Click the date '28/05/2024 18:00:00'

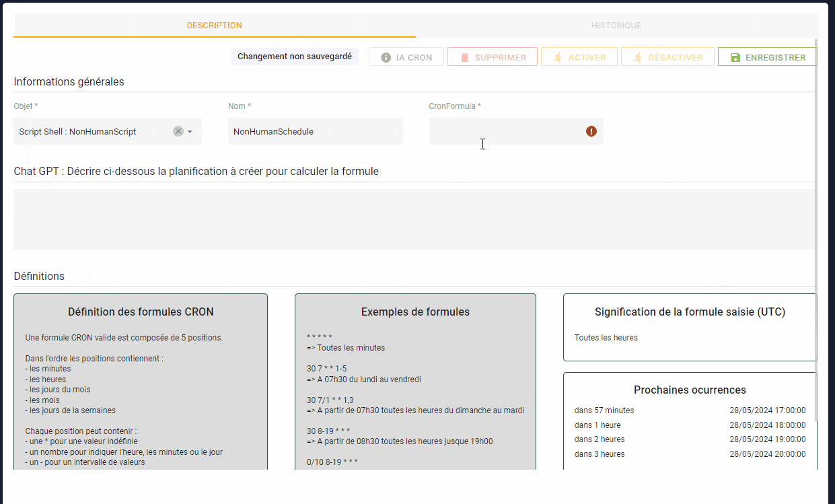click(x=767, y=425)
